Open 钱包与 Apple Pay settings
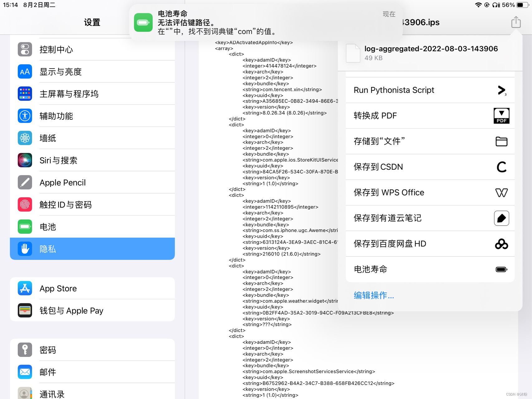Screen dimensions: 532x399 (72, 310)
